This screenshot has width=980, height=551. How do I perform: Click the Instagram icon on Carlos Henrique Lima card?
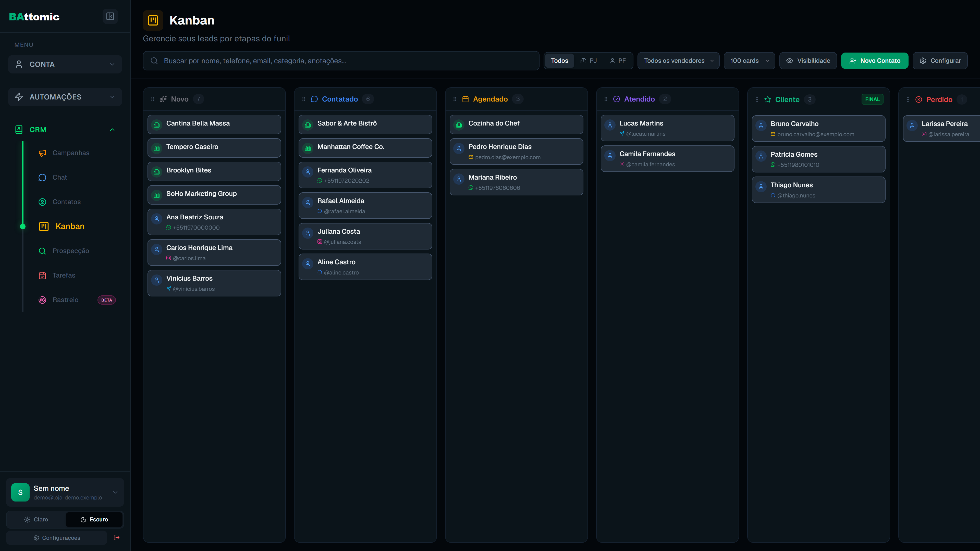[168, 258]
